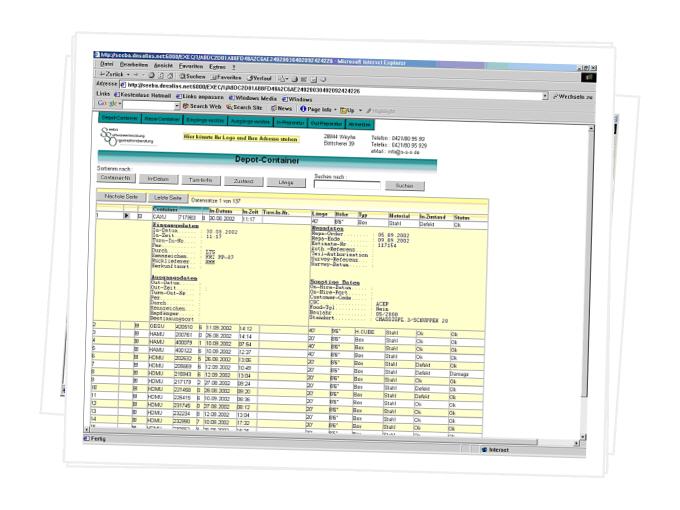This screenshot has height=510, width=680.
Task: Click the Suchen nach input field
Action: coord(346,185)
